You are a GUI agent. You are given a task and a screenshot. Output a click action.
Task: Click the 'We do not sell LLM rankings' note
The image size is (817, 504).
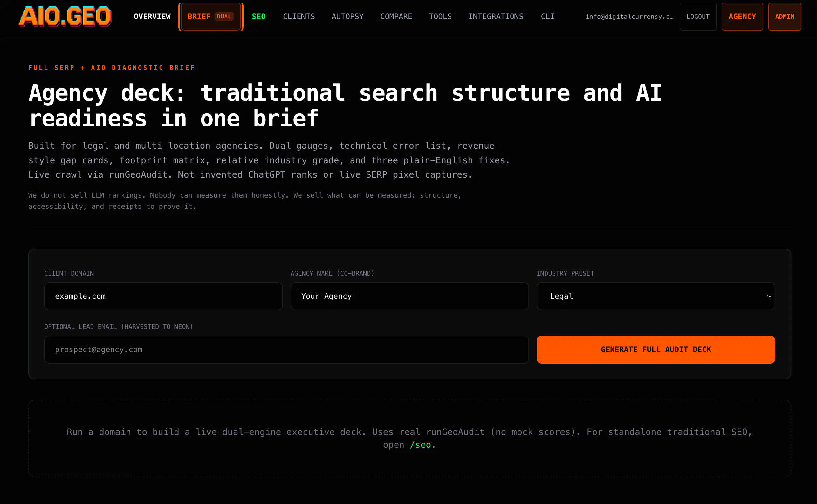245,201
